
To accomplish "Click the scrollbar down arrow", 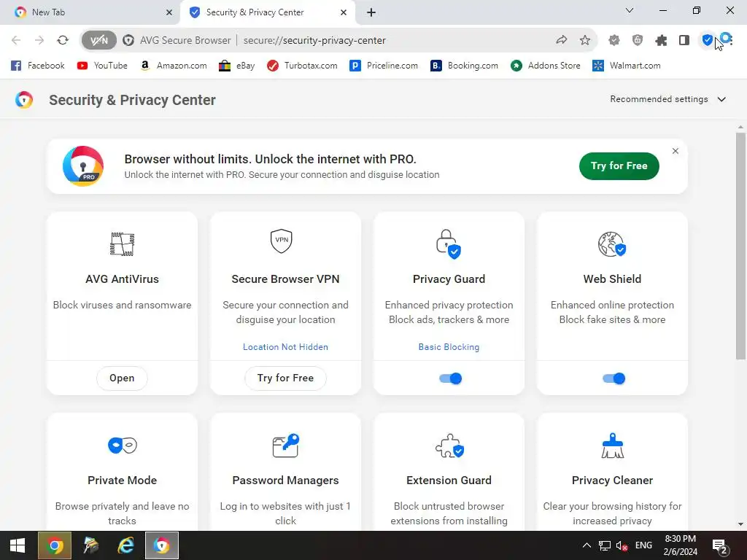I will pyautogui.click(x=740, y=524).
